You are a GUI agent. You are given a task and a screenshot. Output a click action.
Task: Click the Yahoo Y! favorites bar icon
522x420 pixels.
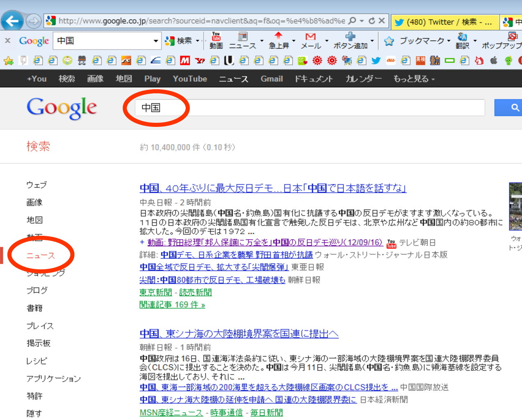(200, 61)
